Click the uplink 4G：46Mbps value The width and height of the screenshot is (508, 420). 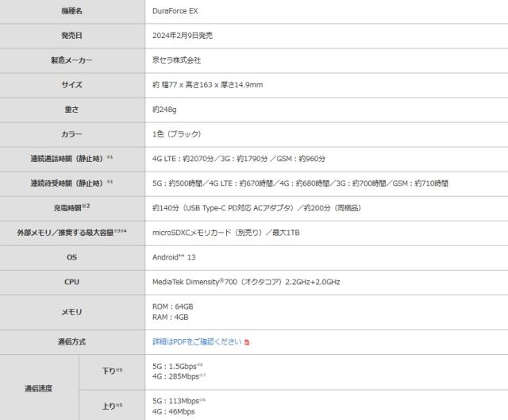[174, 411]
